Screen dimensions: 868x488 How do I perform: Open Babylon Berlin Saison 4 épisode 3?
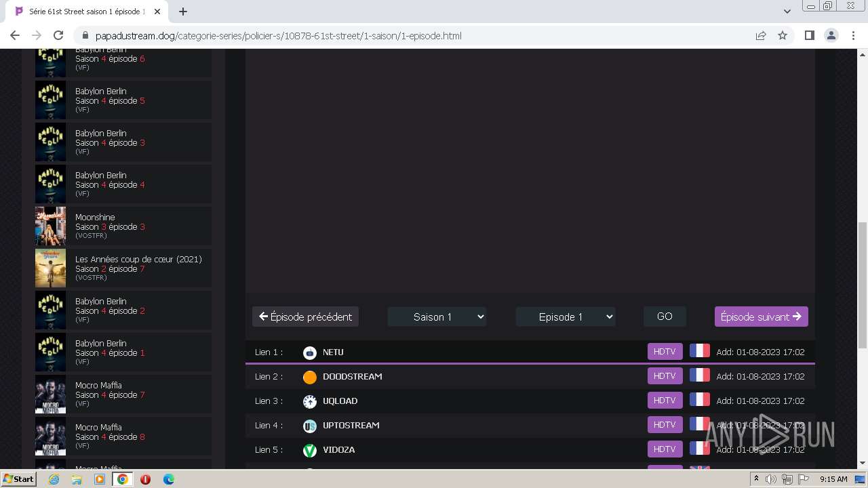[123, 142]
